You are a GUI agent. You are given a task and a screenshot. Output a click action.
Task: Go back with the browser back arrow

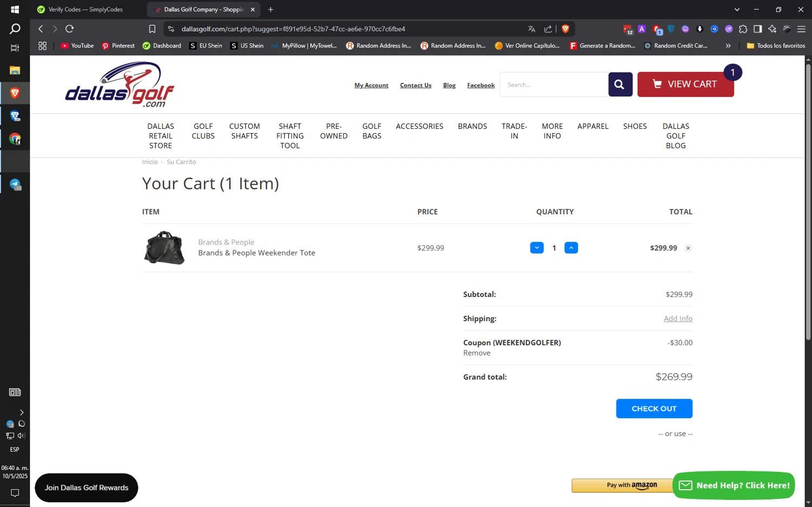click(41, 29)
